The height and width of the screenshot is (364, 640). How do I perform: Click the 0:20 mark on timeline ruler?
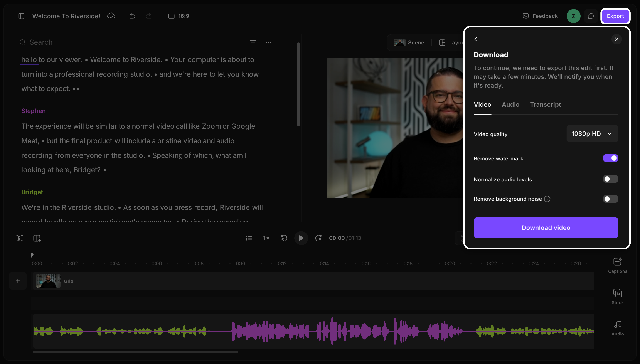[x=450, y=263]
